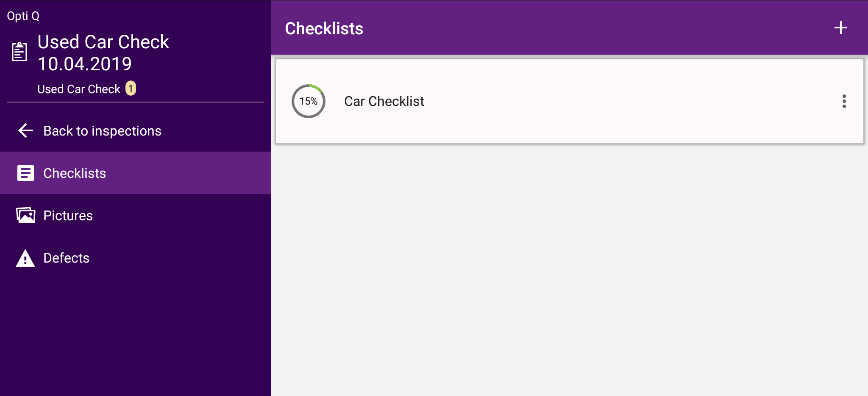The image size is (868, 396).
Task: Tap the plus icon to add a checklist
Action: pos(841,28)
